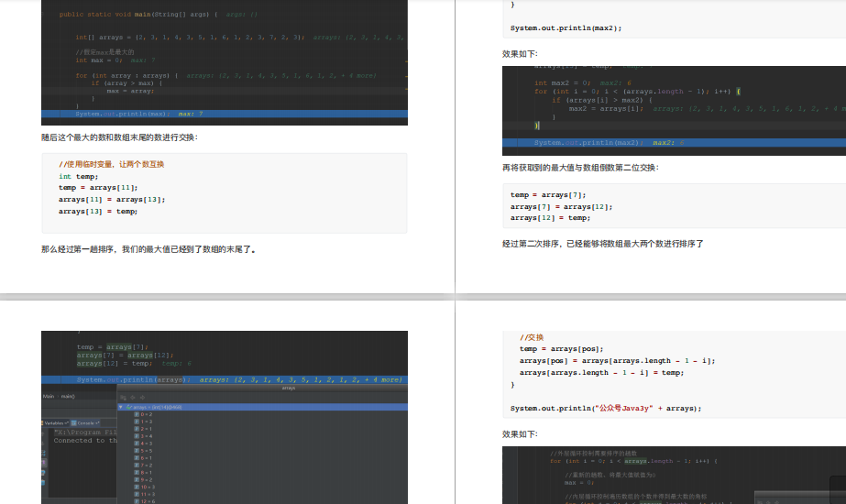The width and height of the screenshot is (846, 504).
Task: Click the 'int[] arrays = {2, 3, 1...' declaration line
Action: pyautogui.click(x=190, y=38)
